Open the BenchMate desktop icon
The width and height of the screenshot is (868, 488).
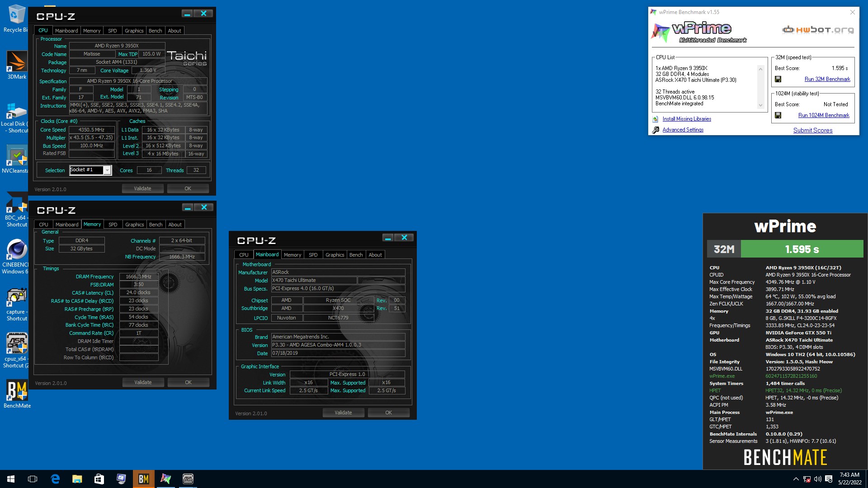(17, 394)
